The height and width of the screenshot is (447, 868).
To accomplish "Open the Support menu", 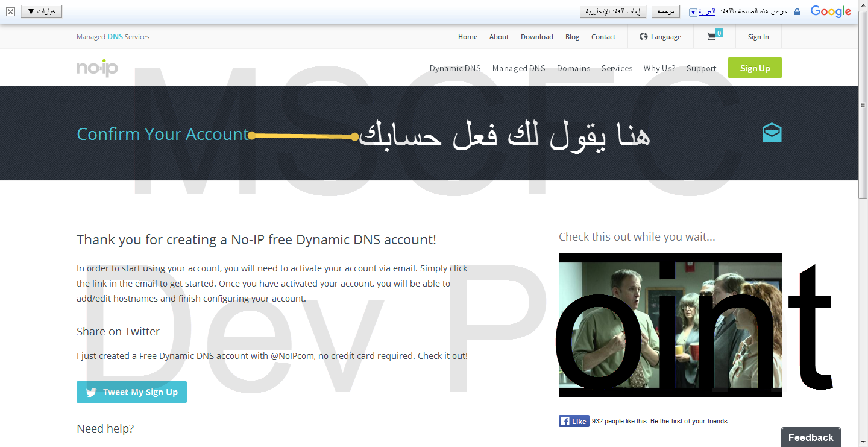I will [701, 68].
